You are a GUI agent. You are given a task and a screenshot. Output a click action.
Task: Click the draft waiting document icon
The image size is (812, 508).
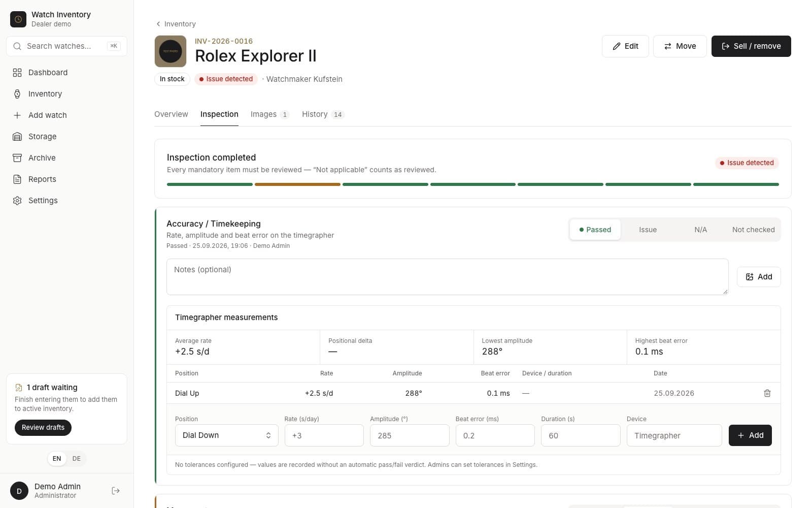coord(19,388)
